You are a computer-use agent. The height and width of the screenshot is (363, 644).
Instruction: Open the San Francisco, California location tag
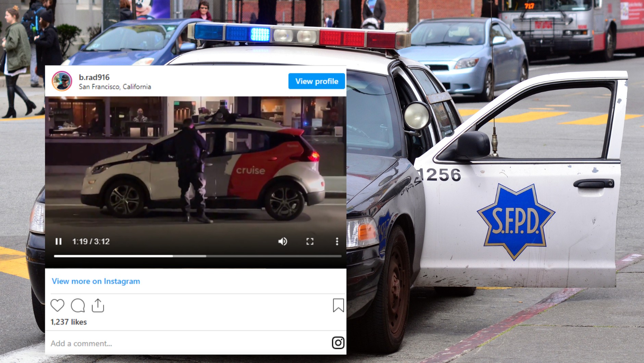tap(115, 87)
